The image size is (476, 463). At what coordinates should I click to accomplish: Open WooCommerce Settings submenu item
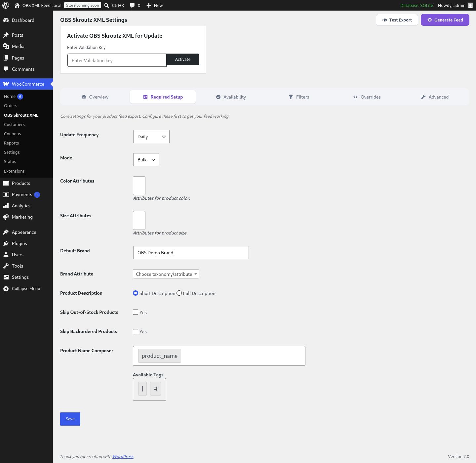12,152
